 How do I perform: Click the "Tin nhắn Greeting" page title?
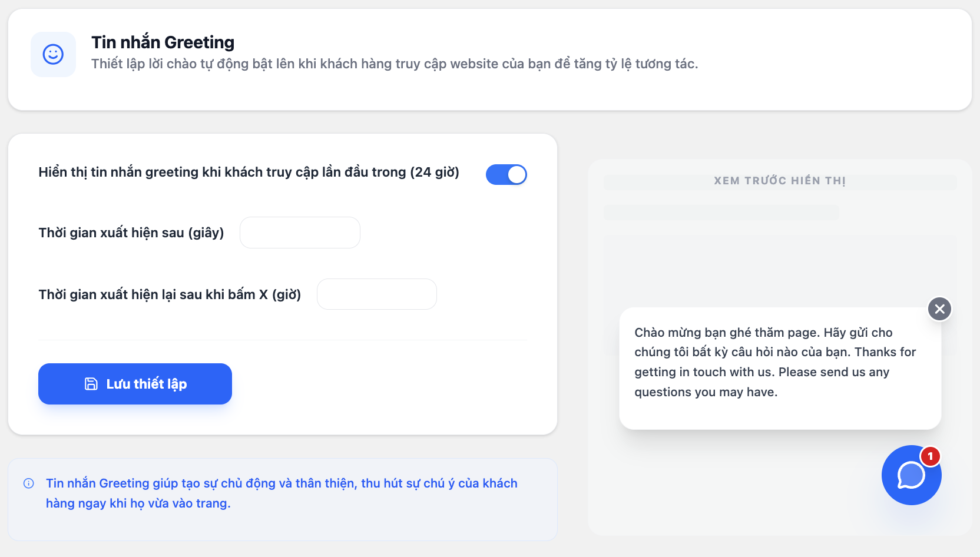point(163,42)
